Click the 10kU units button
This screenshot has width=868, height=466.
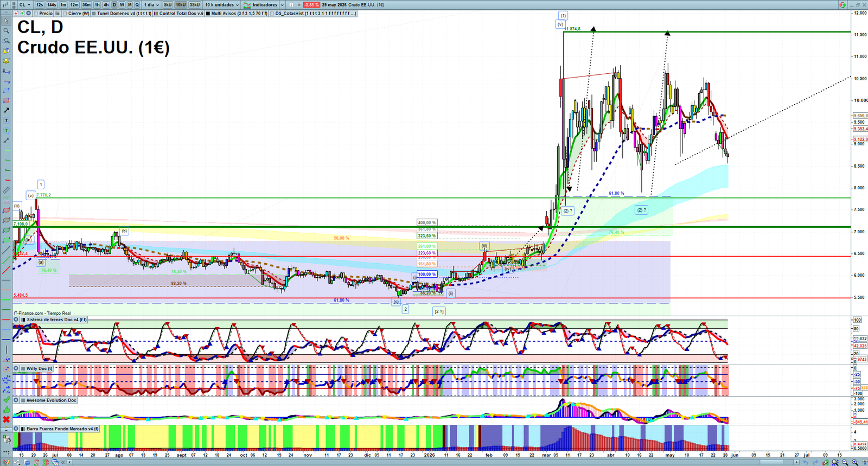(x=181, y=4)
